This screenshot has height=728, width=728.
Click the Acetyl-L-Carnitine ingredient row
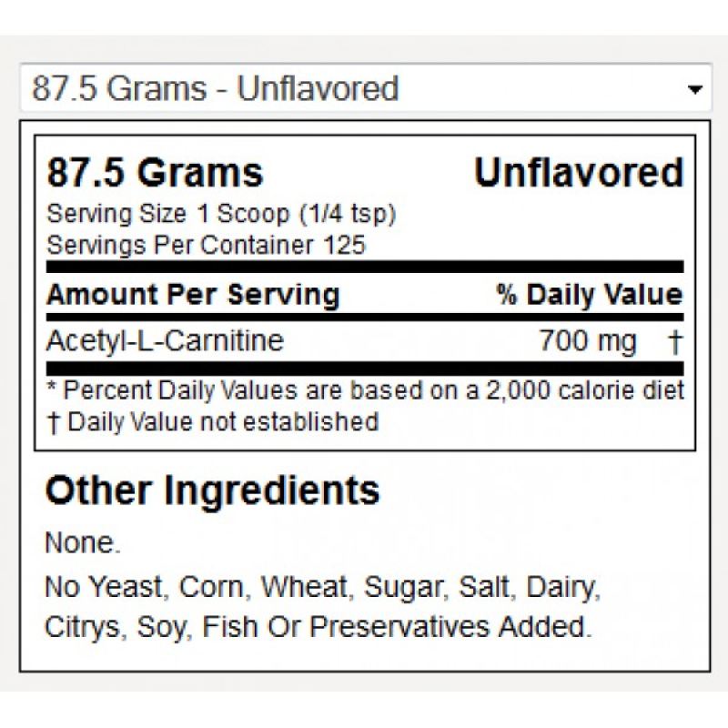point(365,341)
